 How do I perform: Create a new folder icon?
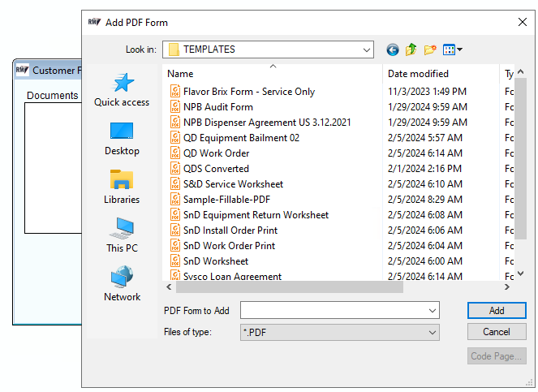(429, 50)
